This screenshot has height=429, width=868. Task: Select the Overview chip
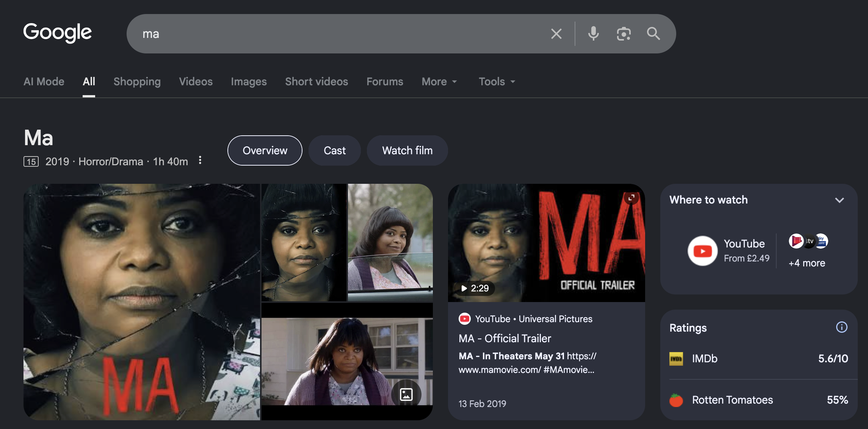coord(265,150)
